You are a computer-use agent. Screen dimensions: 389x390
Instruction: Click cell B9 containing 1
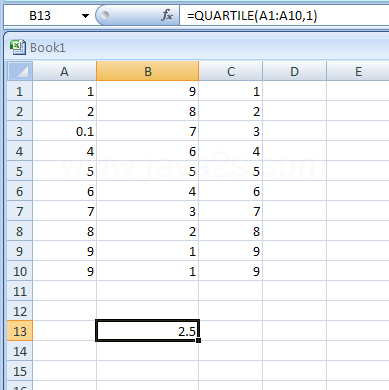tap(148, 251)
